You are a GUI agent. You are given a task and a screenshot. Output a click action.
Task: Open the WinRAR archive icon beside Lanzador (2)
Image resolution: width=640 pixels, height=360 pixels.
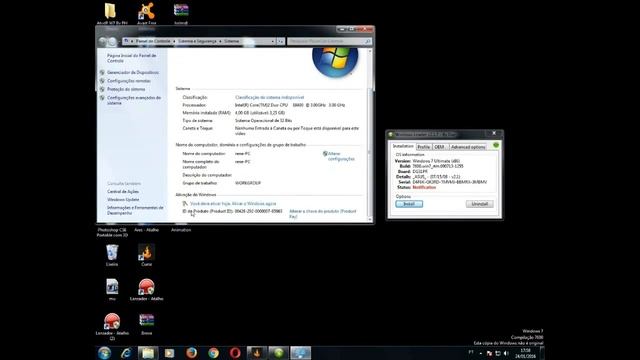coord(147,324)
